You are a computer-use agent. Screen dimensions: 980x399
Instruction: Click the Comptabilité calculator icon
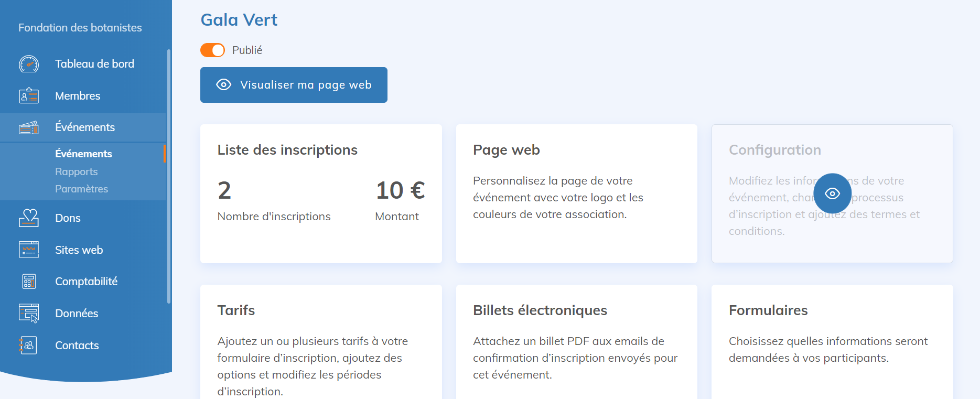pos(29,282)
